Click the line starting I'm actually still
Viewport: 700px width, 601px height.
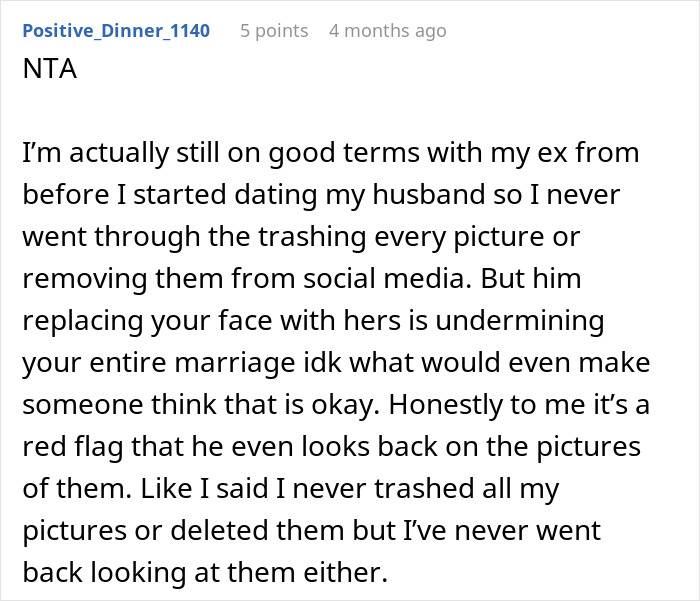pos(331,153)
